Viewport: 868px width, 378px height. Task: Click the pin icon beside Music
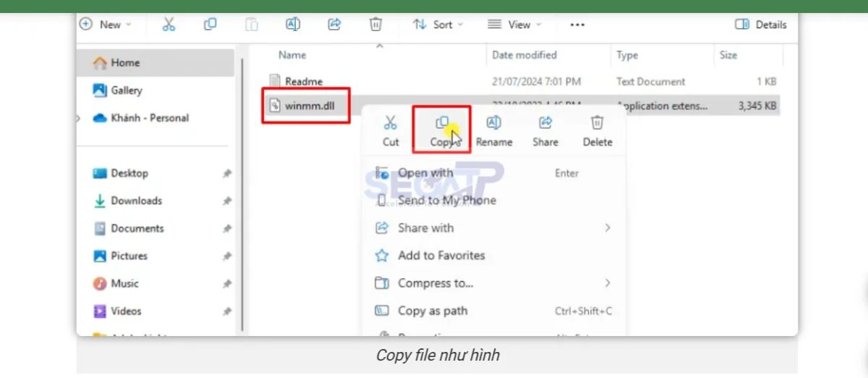tap(227, 284)
